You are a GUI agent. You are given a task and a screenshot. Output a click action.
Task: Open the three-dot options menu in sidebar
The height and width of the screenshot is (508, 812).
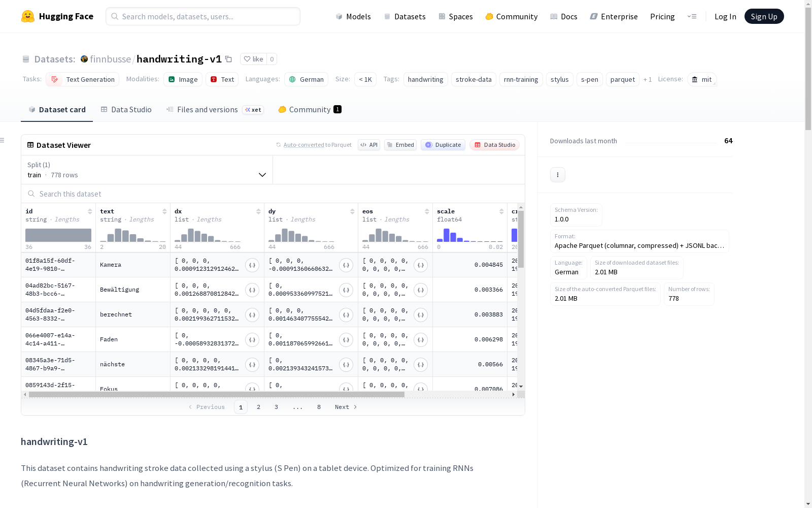(x=558, y=175)
